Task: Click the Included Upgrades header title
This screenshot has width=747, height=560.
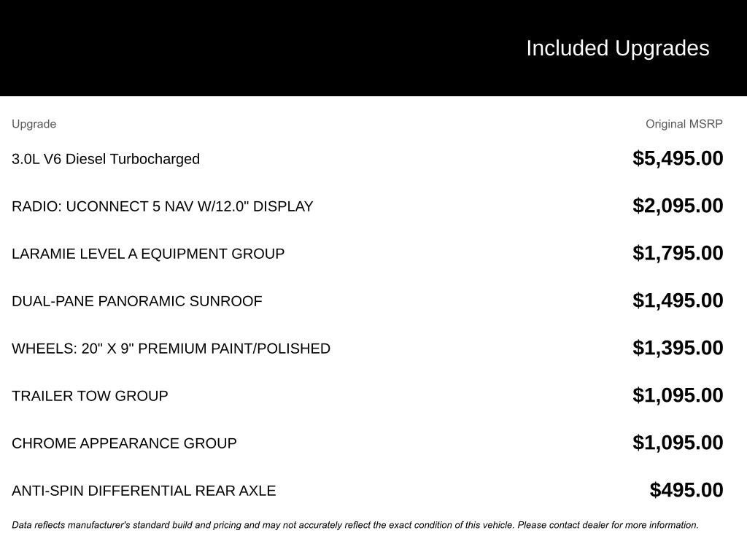Action: pyautogui.click(x=617, y=49)
